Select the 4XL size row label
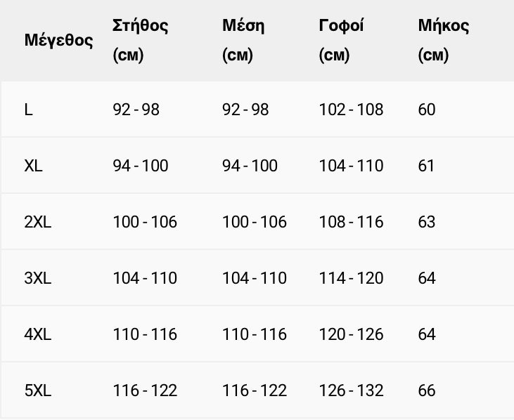This screenshot has height=420, width=514. [38, 334]
